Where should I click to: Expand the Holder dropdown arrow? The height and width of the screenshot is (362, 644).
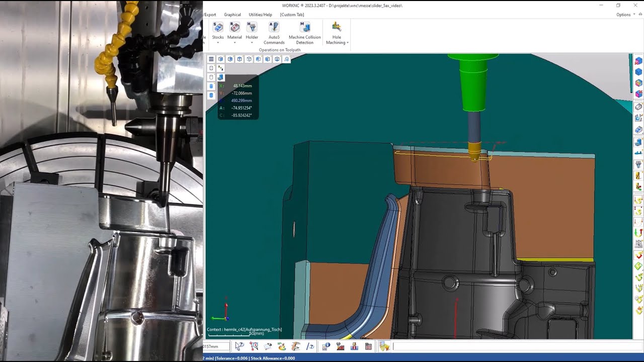[x=252, y=43]
